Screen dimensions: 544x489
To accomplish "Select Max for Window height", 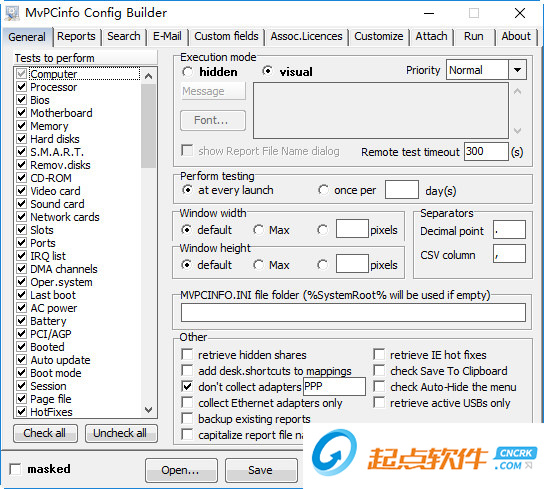I will tap(258, 265).
